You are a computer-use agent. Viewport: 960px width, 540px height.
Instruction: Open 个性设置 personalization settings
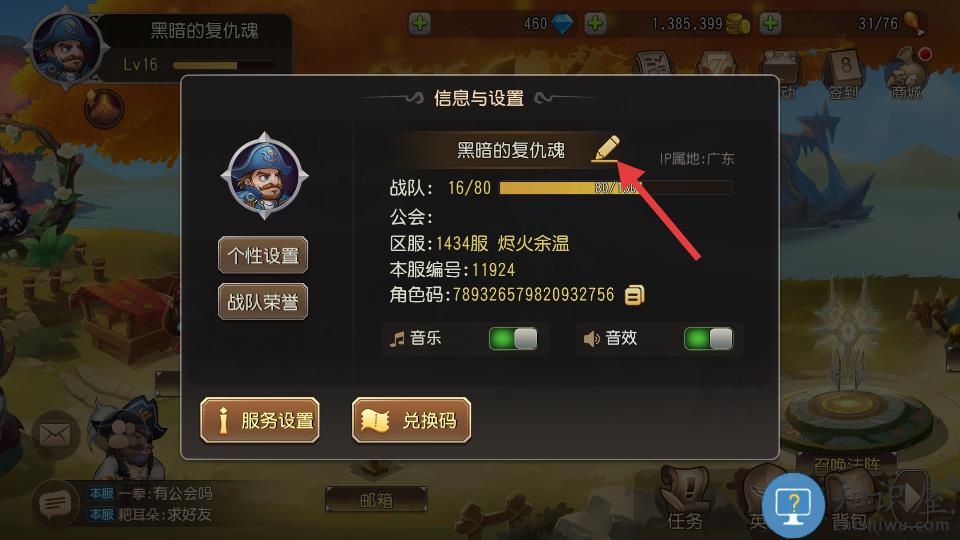(263, 255)
